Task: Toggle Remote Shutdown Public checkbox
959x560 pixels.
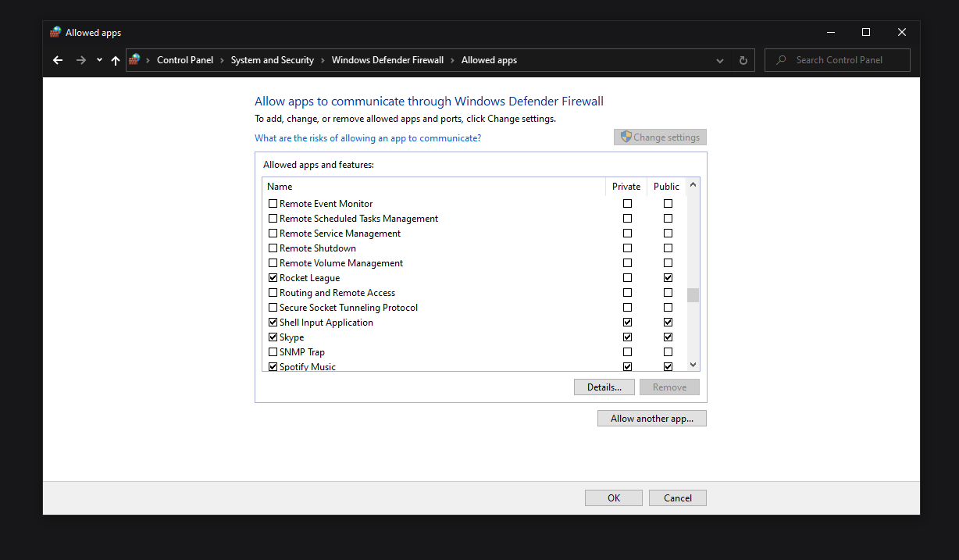Action: tap(668, 248)
